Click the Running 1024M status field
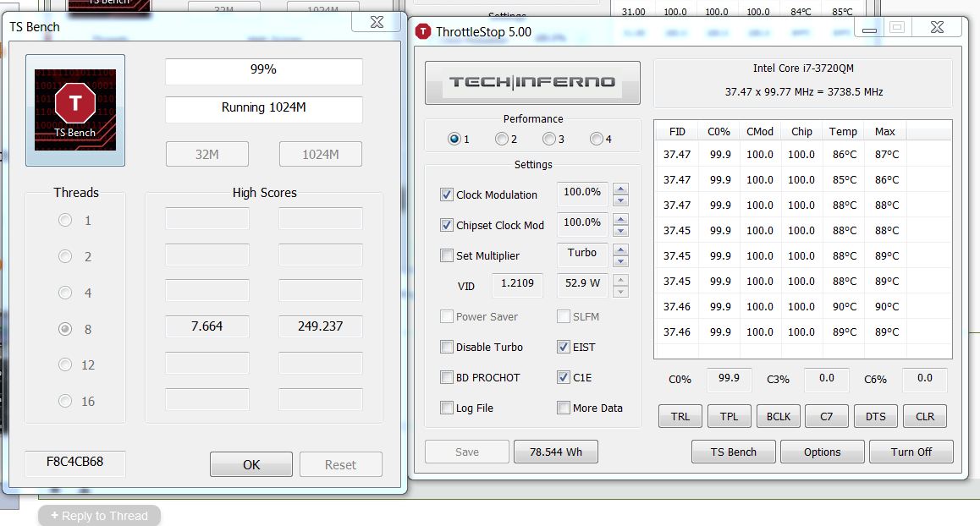 [264, 109]
